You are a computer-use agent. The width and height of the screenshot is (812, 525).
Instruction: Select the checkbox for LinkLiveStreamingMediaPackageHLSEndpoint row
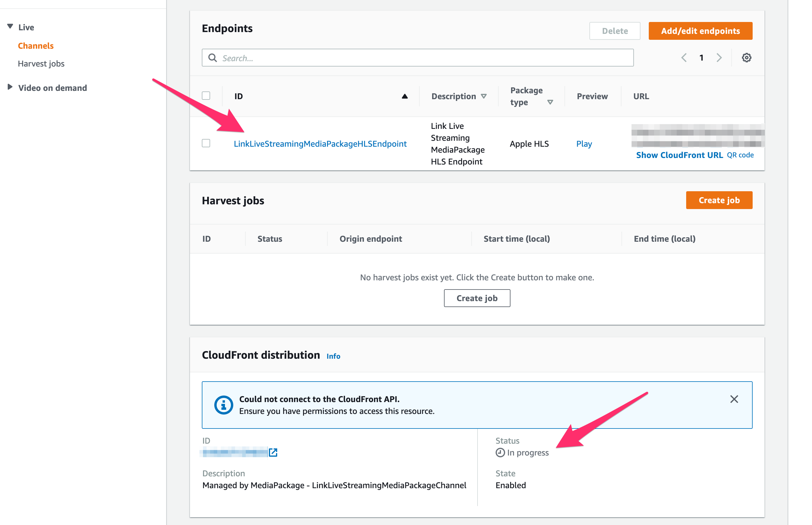pyautogui.click(x=206, y=143)
